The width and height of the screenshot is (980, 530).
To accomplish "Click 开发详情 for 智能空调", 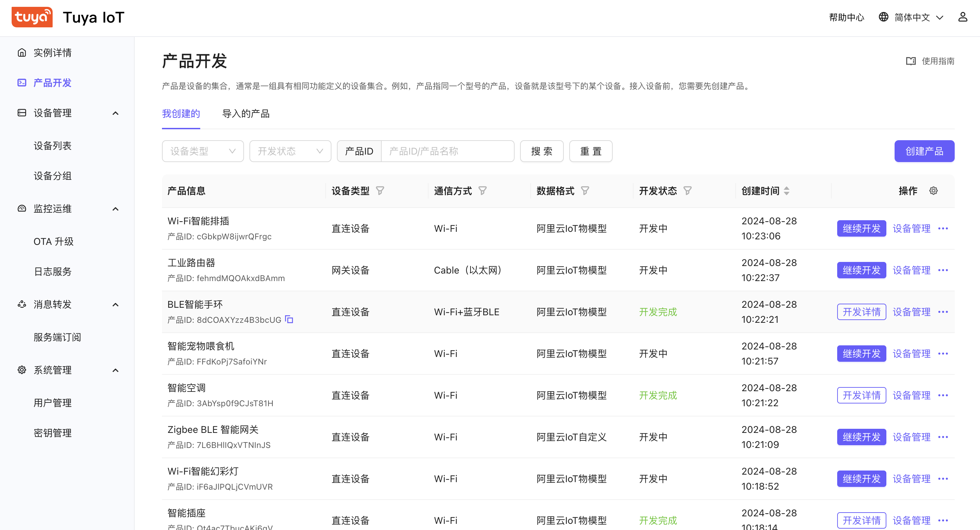I will pyautogui.click(x=861, y=395).
